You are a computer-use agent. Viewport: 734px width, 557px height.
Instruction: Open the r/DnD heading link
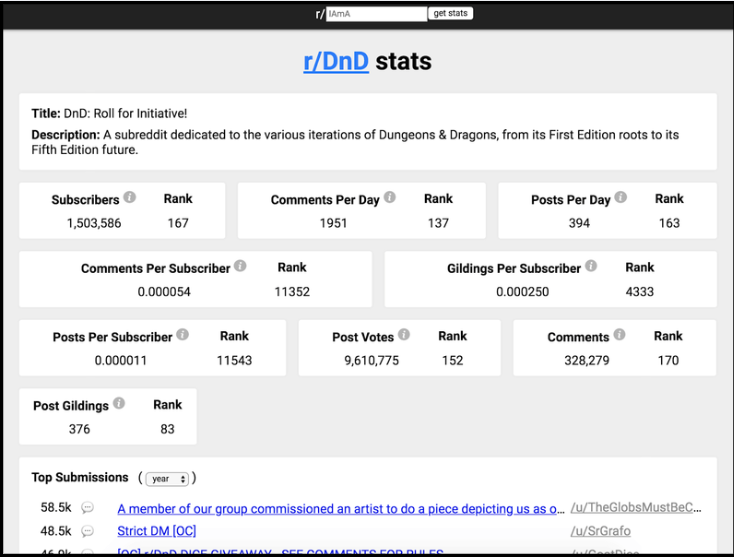click(x=336, y=61)
